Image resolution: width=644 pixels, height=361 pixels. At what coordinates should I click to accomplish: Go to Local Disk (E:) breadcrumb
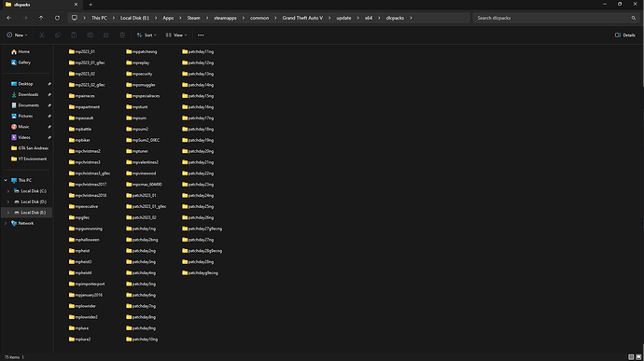134,18
